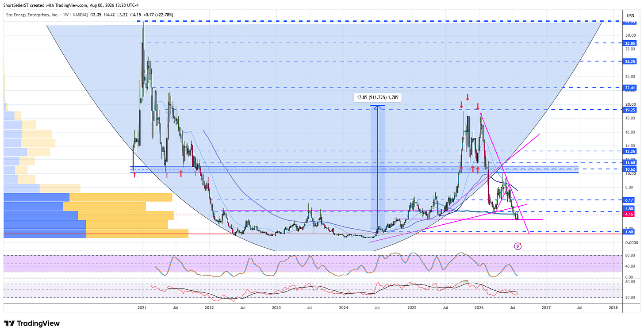Click the 2026 label on time axis
This screenshot has height=334, width=644.
pyautogui.click(x=479, y=307)
